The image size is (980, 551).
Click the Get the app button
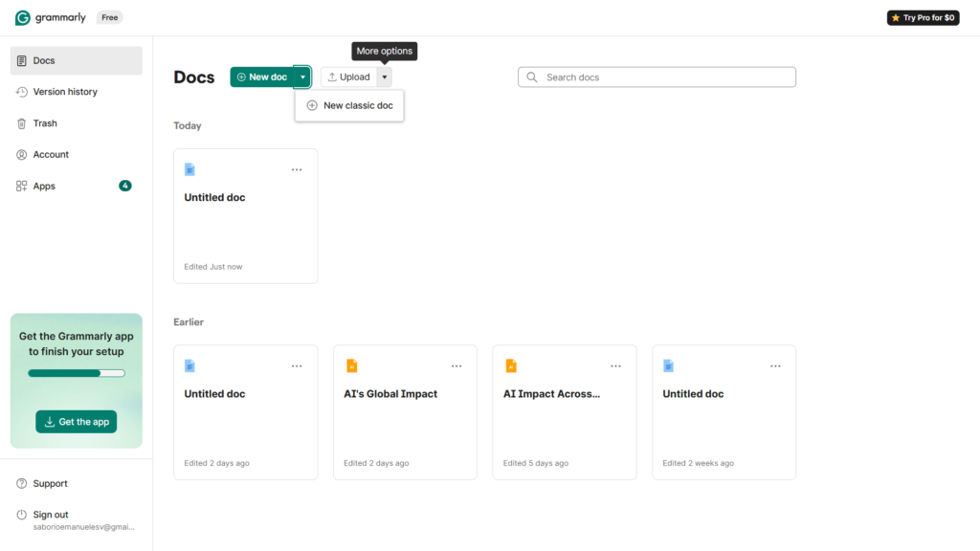tap(77, 422)
